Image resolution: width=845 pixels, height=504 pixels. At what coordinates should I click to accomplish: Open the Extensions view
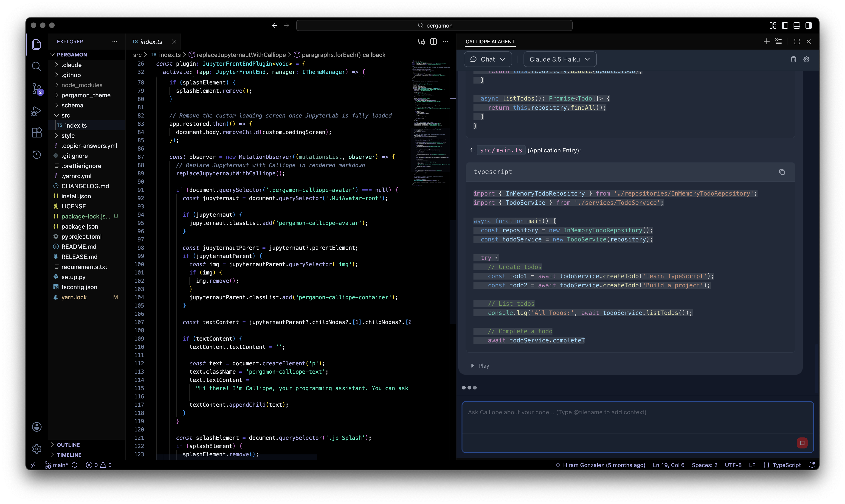37,132
